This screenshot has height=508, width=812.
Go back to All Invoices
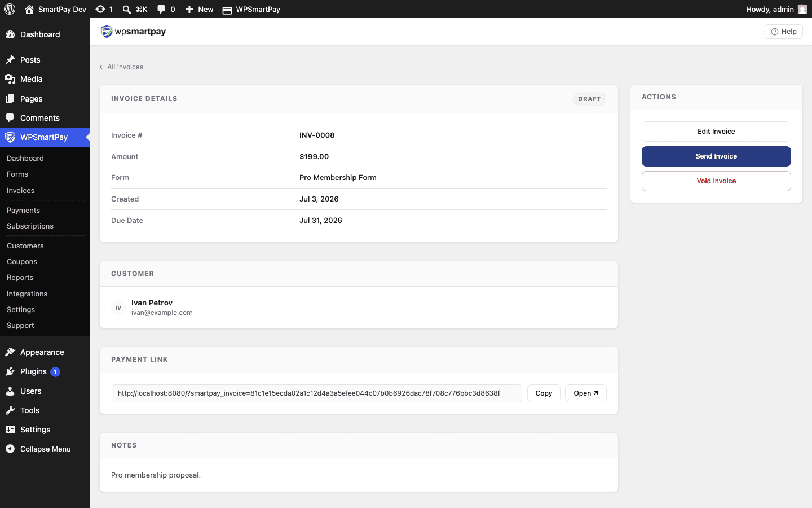(x=121, y=67)
